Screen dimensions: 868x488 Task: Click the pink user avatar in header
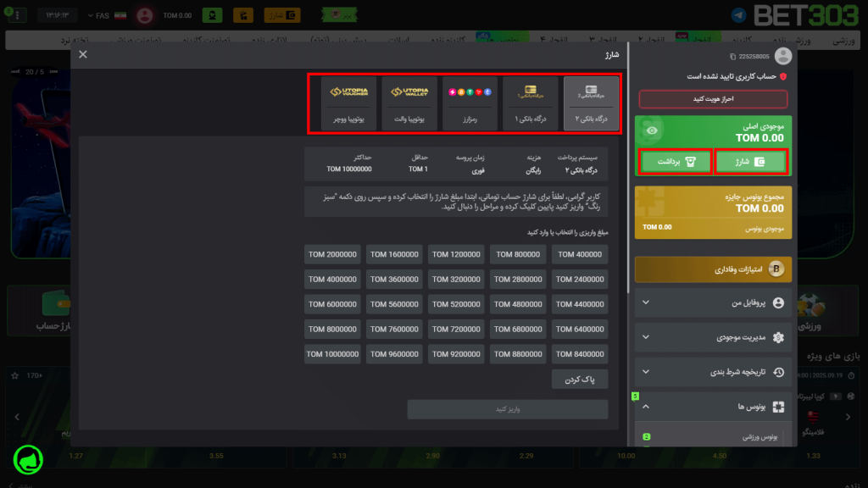point(145,15)
